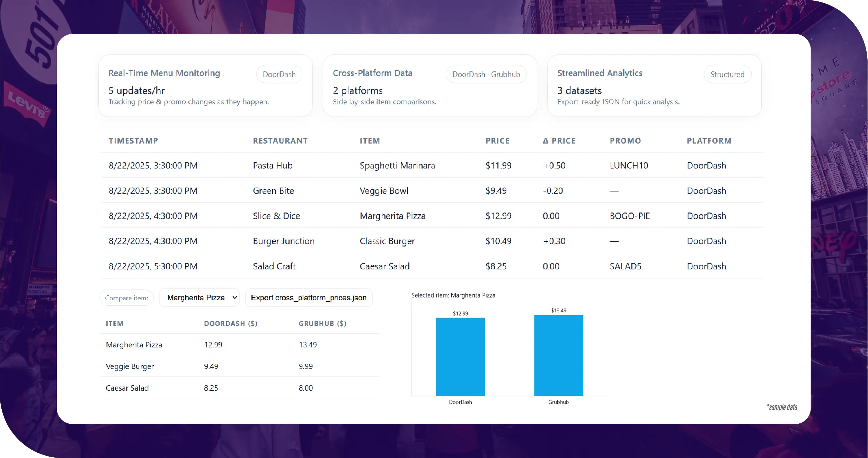
Task: Click the DoorDash · Grubhub badge
Action: (x=486, y=74)
